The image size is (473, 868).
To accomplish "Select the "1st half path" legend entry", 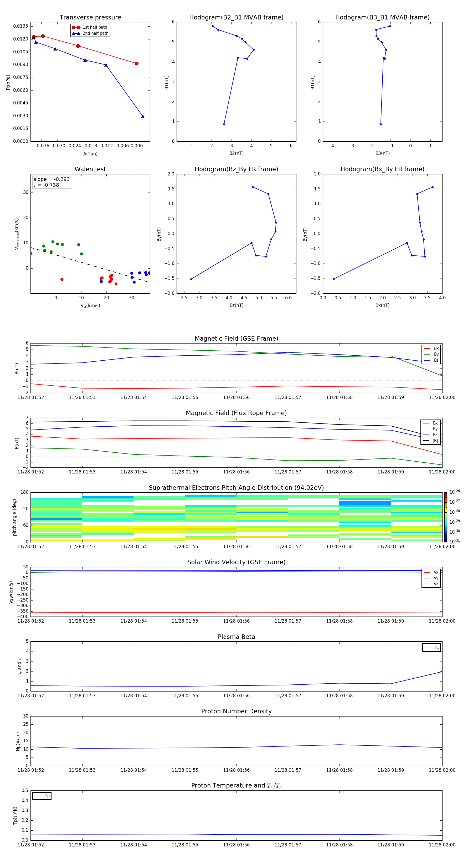I will tap(90, 27).
